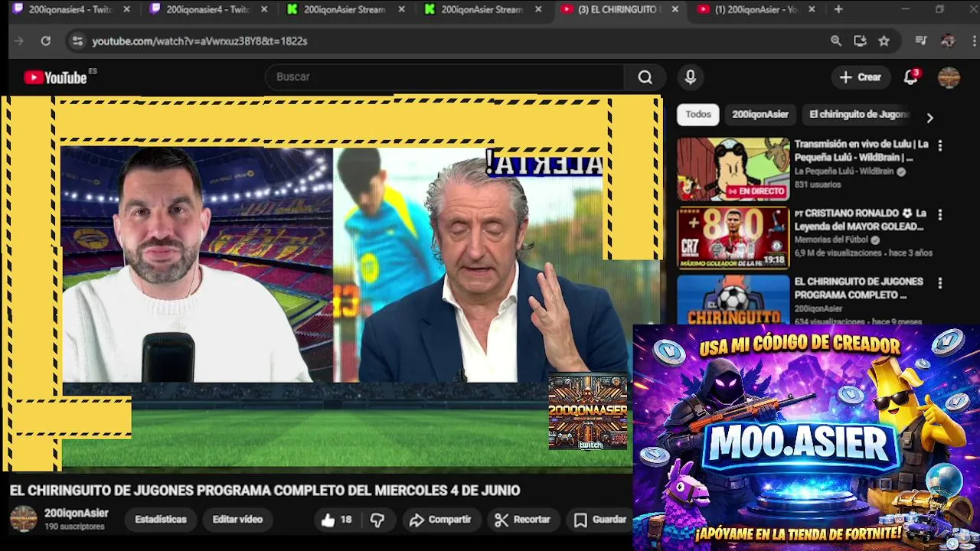Click Memorias del Fútbol channel name

point(831,240)
